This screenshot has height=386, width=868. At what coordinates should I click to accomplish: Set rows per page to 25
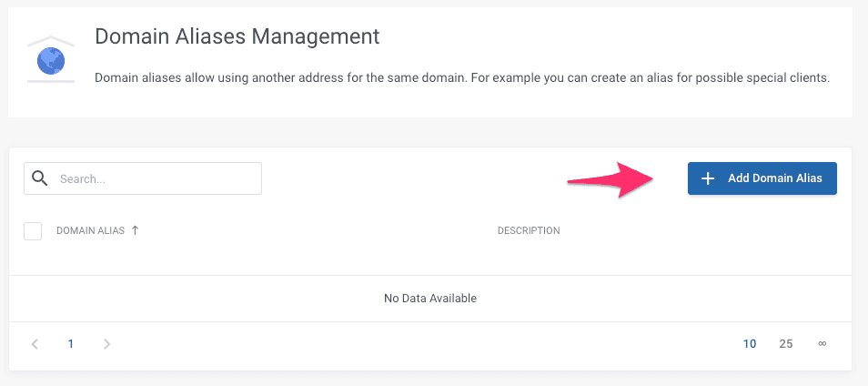786,344
